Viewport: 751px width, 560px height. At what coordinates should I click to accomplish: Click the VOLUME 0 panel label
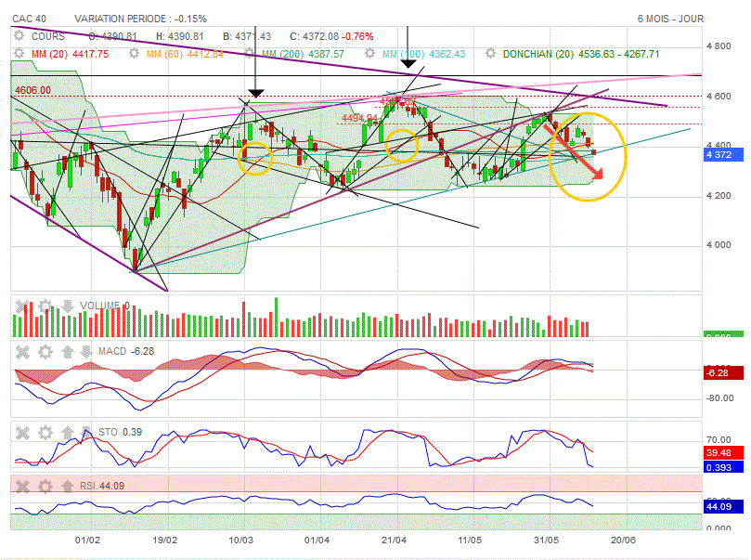[x=104, y=306]
